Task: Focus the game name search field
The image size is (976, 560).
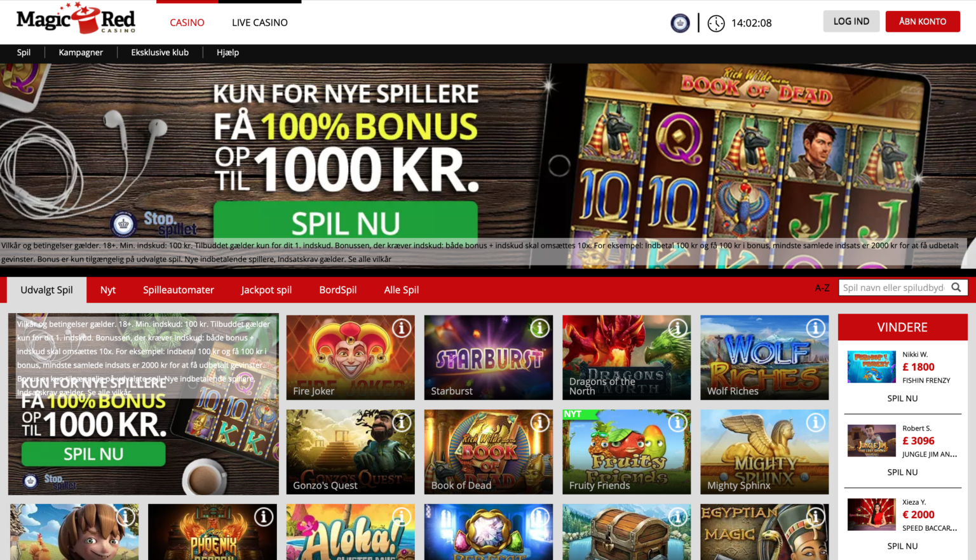Action: click(894, 288)
